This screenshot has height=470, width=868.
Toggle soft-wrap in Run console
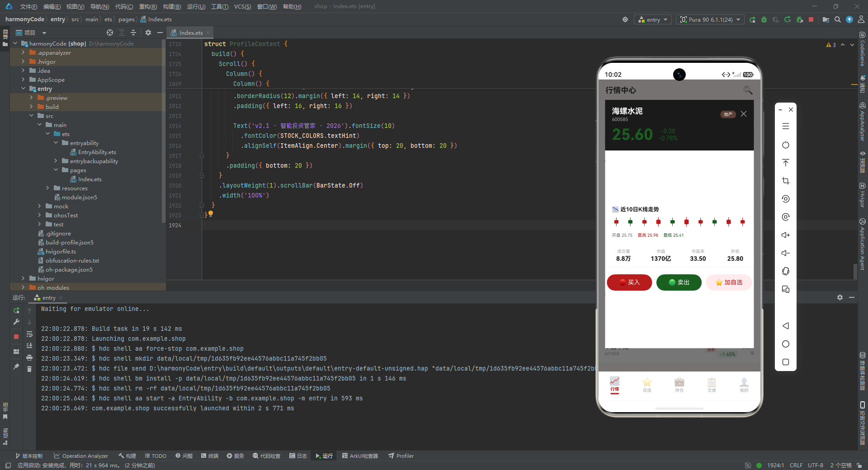[x=29, y=334]
